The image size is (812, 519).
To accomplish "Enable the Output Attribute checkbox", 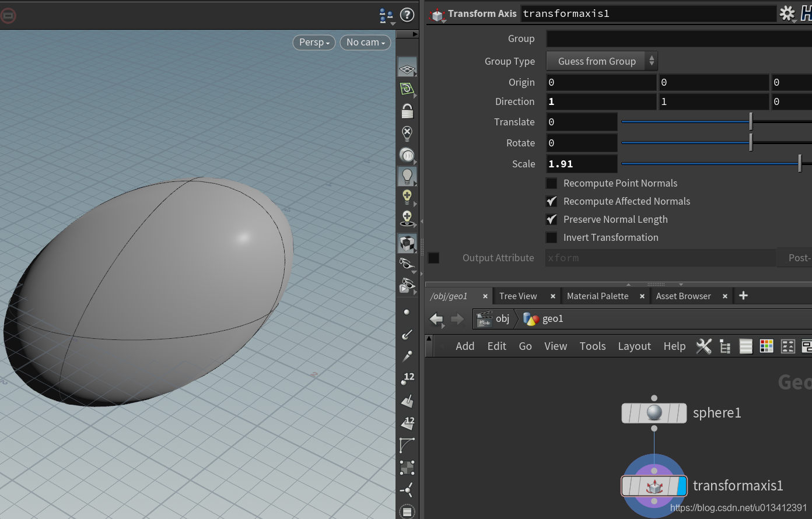I will tap(433, 258).
